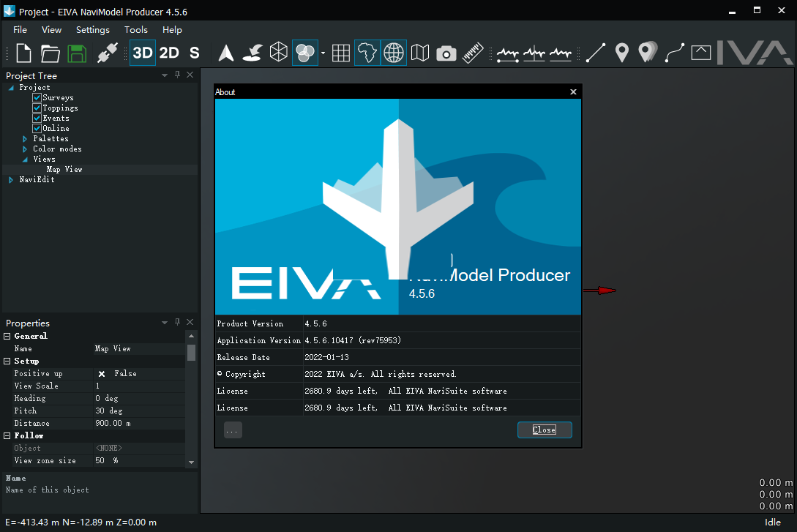Expand the Color modes node

(x=24, y=149)
